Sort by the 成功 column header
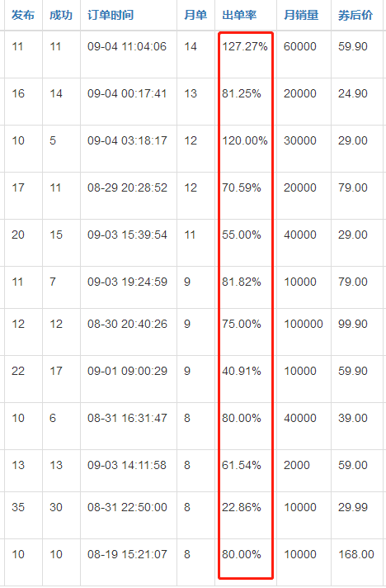The height and width of the screenshot is (588, 386). pos(61,16)
